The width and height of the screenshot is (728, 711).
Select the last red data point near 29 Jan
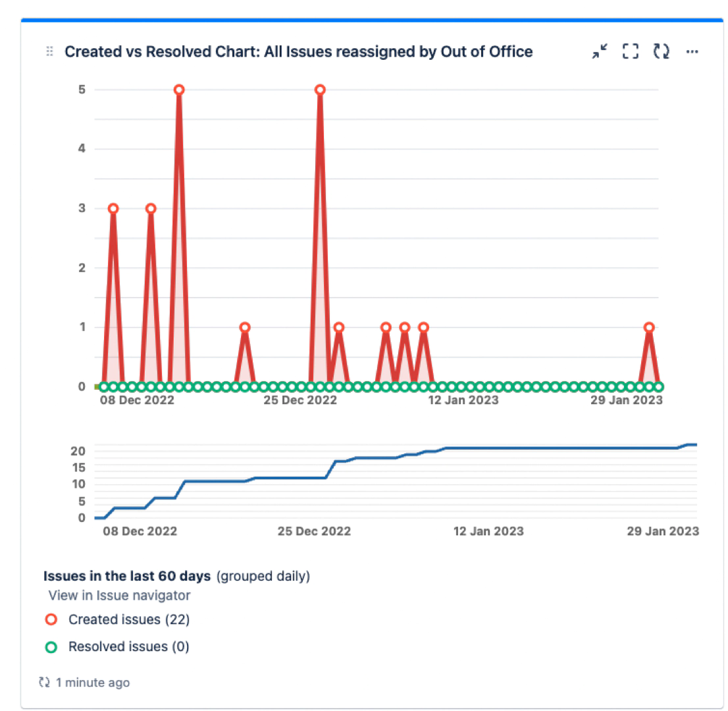click(x=649, y=327)
